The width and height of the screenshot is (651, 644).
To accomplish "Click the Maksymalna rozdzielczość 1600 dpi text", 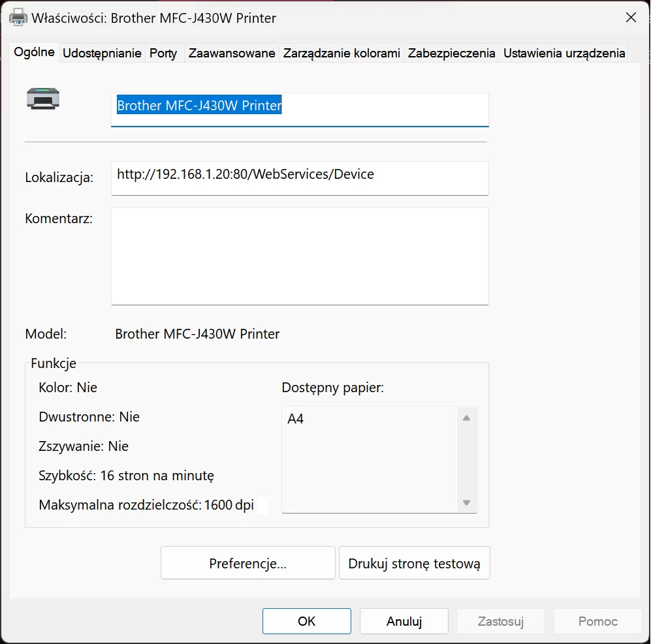I will pyautogui.click(x=146, y=505).
